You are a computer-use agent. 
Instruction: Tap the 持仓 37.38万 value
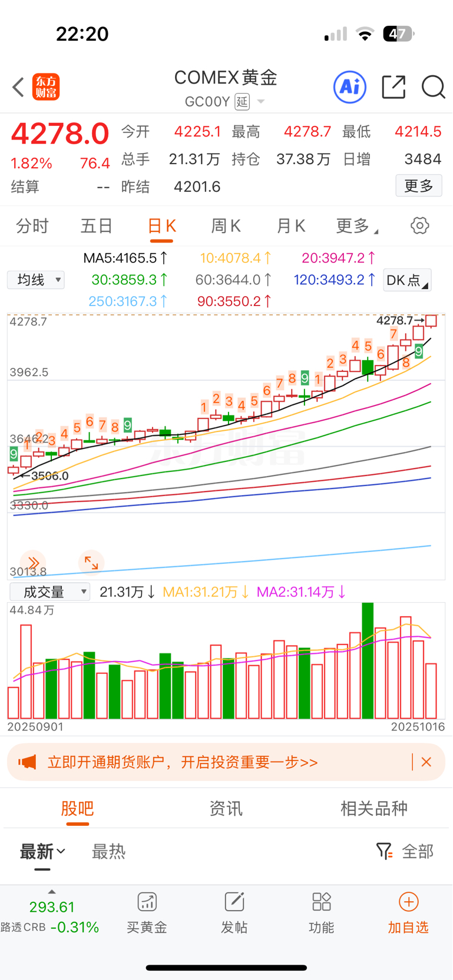303,159
